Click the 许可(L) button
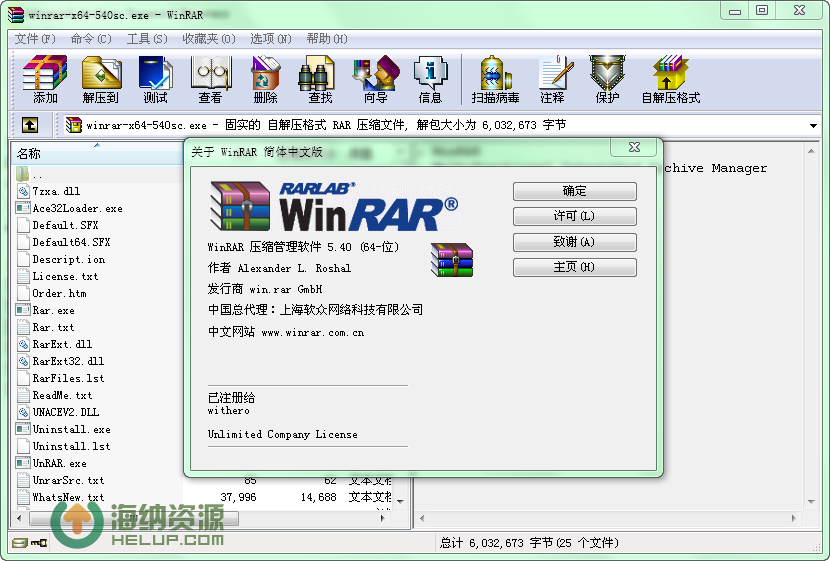The image size is (830, 561). click(x=574, y=216)
